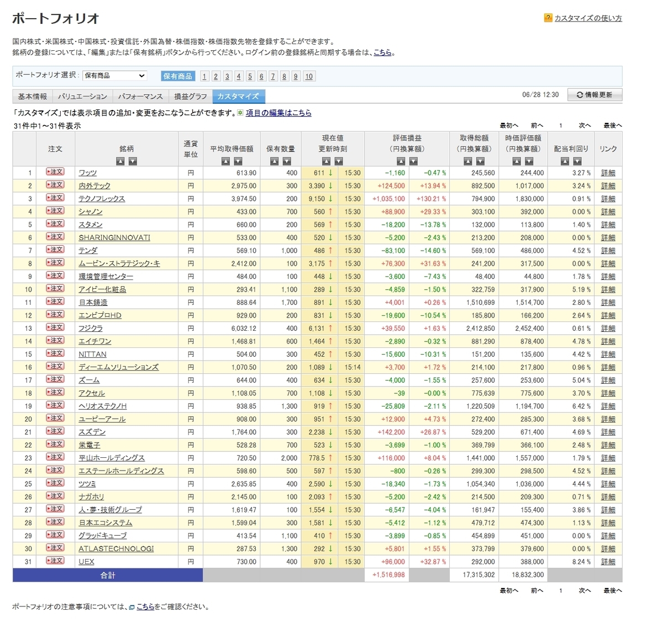
Task: Open 詳細 link for UEX row
Action: pos(608,562)
